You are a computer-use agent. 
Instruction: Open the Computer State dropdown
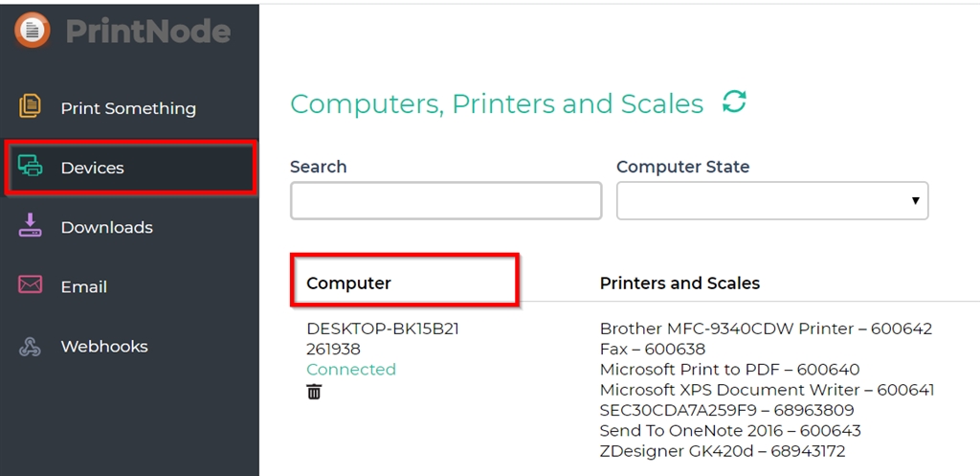[772, 201]
